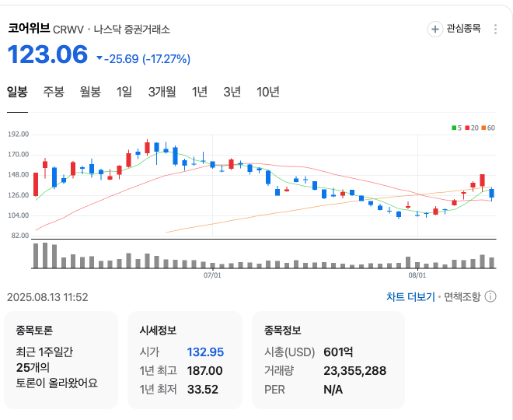This screenshot has width=513, height=420.
Task: Click the plus icon beside 관심종목
Action: [x=434, y=30]
